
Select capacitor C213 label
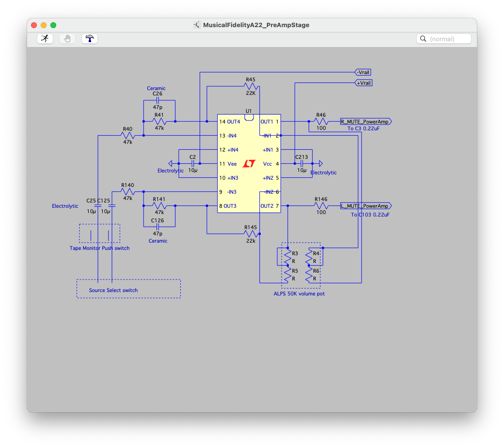301,157
